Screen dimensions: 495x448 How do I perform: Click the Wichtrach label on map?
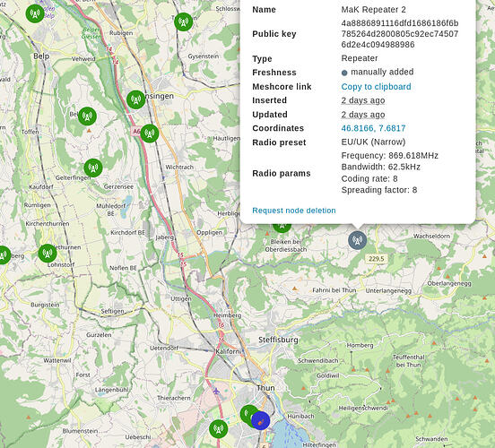[x=179, y=167]
